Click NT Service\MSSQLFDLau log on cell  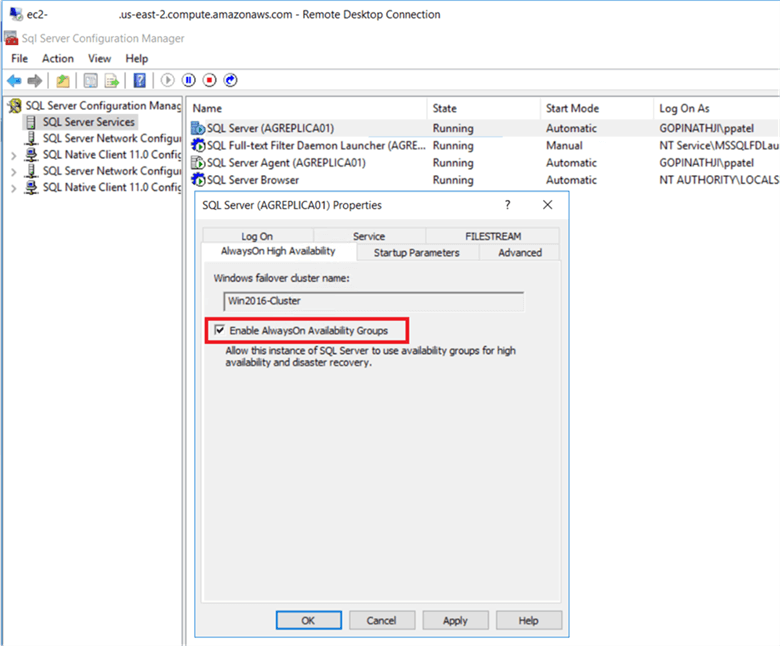[x=719, y=145]
